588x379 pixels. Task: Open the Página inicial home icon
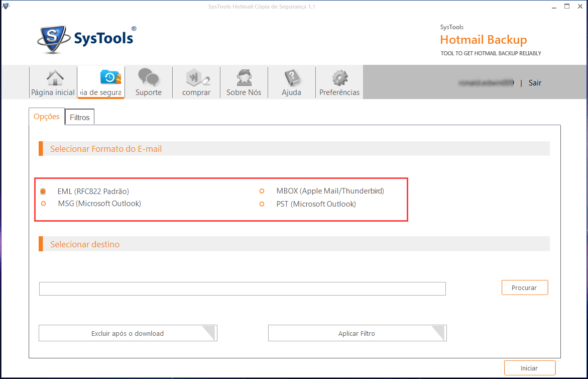point(55,78)
